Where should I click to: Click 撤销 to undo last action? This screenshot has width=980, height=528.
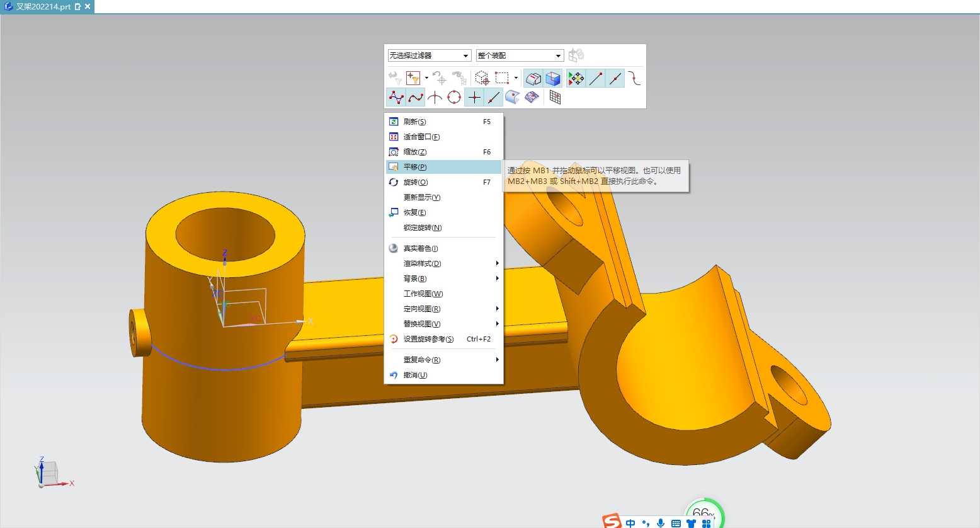pos(414,374)
